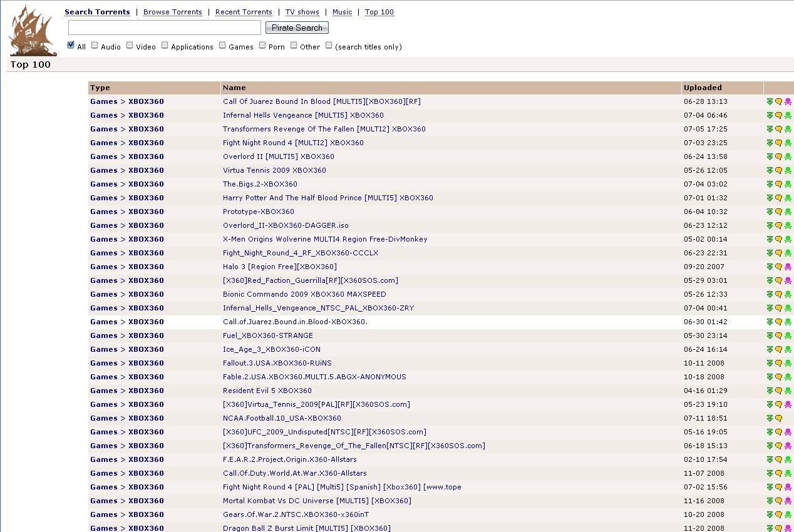Tick the search titles only checkbox

pos(329,45)
